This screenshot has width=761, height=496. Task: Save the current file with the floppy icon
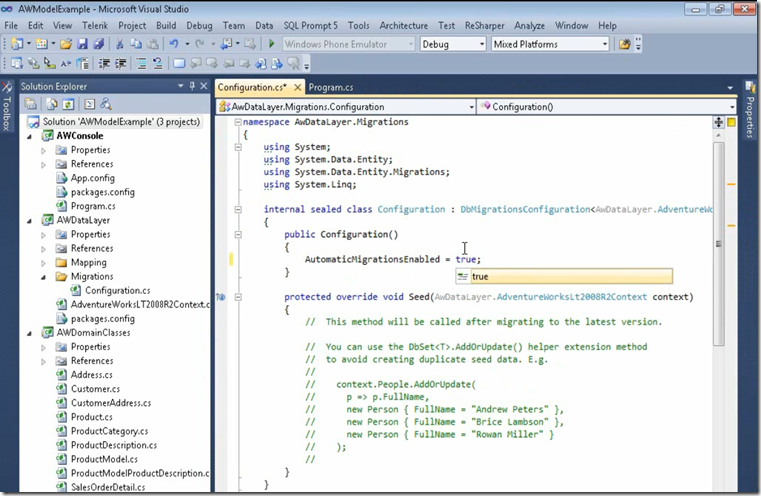[82, 44]
